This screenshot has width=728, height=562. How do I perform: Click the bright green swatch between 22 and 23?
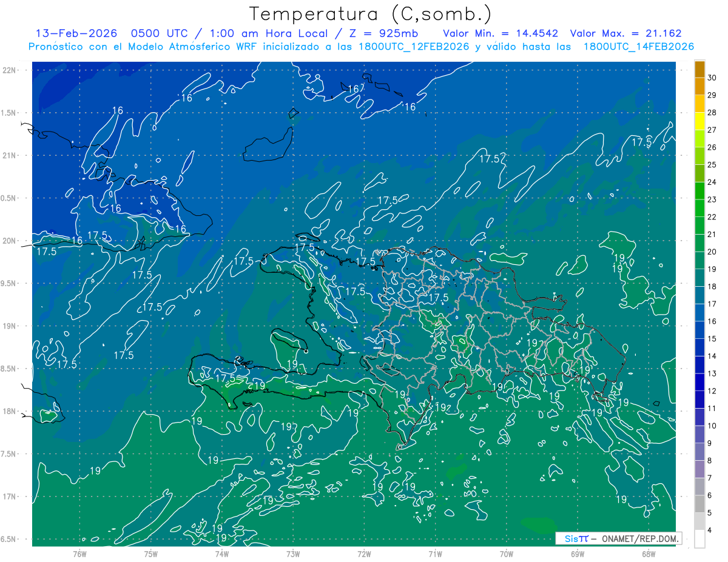coord(699,209)
